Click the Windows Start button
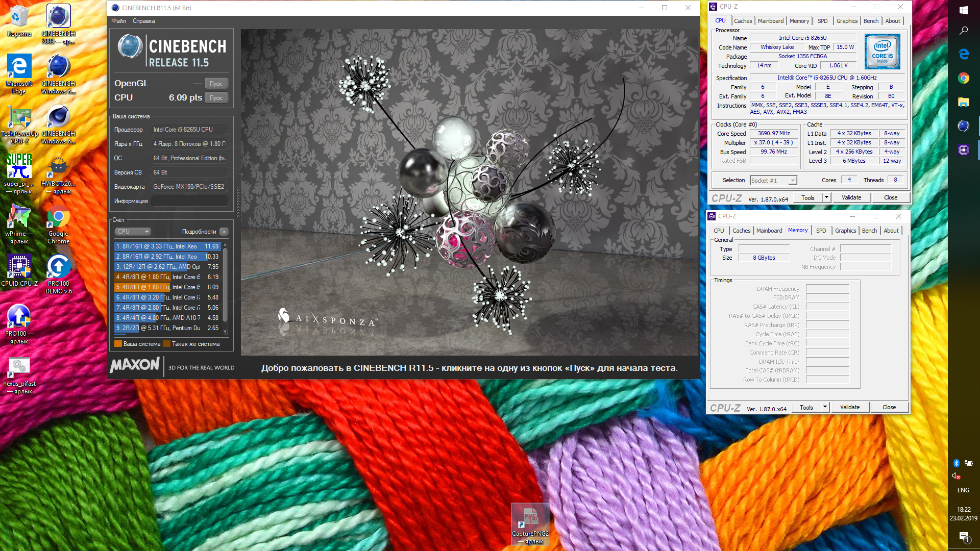This screenshot has width=980, height=551. [x=964, y=10]
